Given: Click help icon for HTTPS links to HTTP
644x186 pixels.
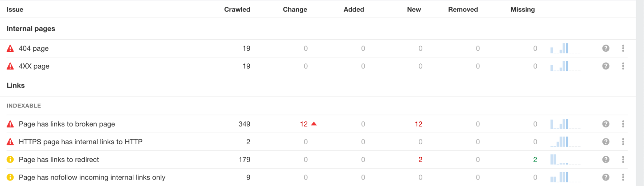Looking at the screenshot, I should (606, 142).
